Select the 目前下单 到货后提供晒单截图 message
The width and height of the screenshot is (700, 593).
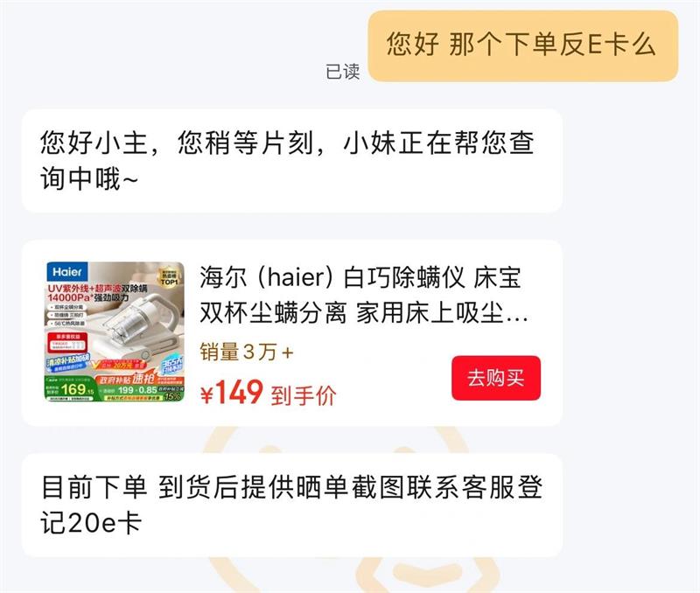292,505
